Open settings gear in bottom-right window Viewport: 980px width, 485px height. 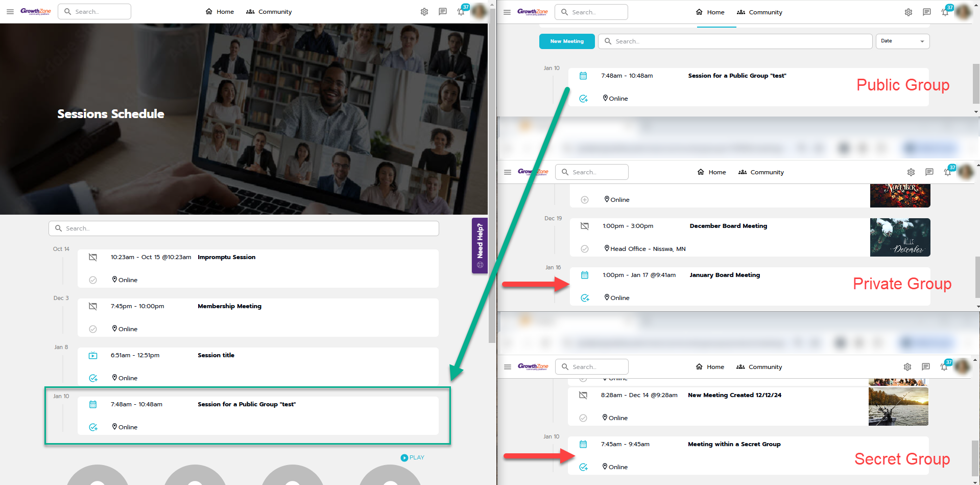(907, 367)
